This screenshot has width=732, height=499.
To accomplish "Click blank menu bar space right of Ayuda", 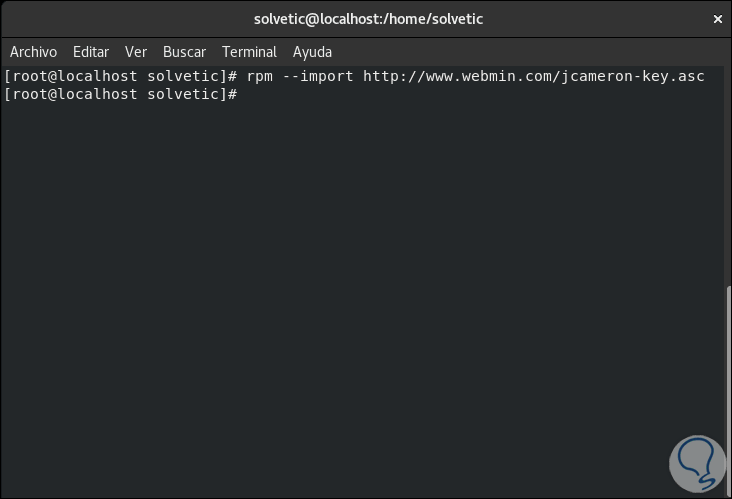I will pyautogui.click(x=520, y=52).
